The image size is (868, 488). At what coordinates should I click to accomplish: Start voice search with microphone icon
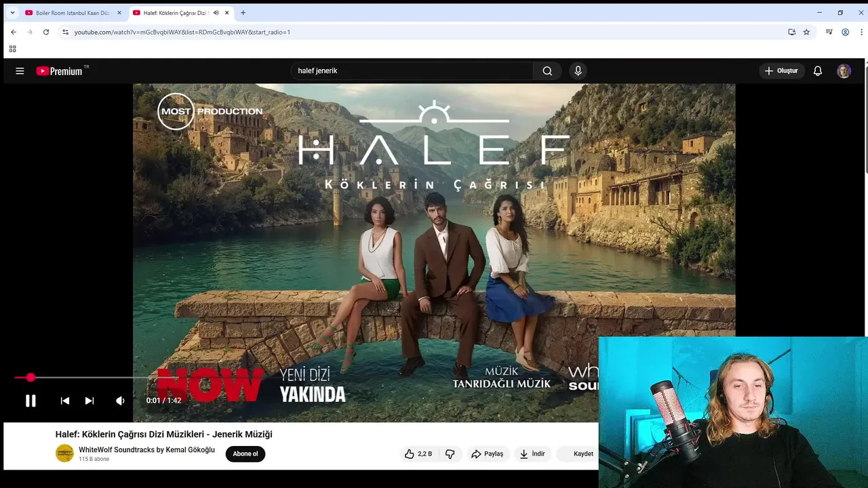tap(578, 70)
